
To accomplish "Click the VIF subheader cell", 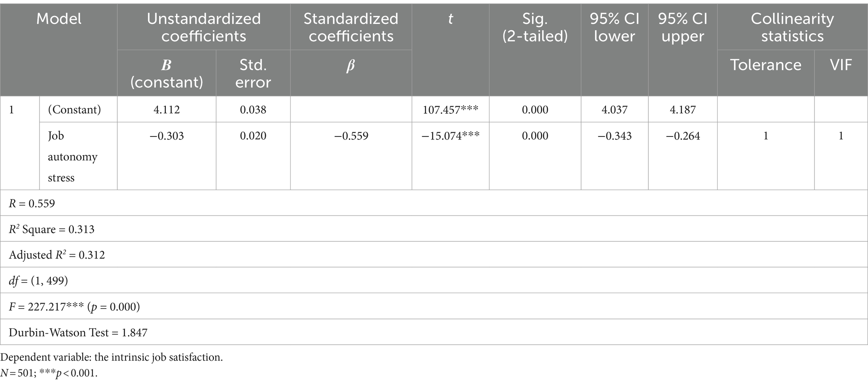I will pyautogui.click(x=841, y=73).
